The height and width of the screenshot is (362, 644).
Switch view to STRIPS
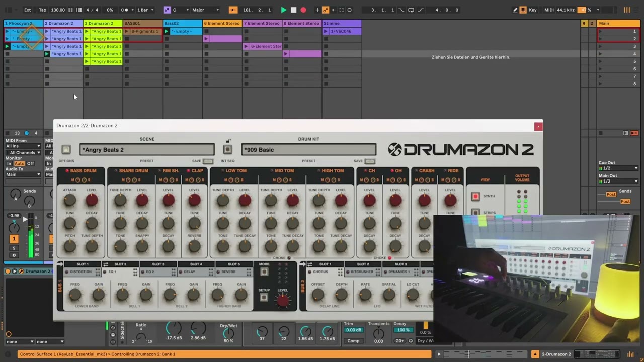click(475, 213)
